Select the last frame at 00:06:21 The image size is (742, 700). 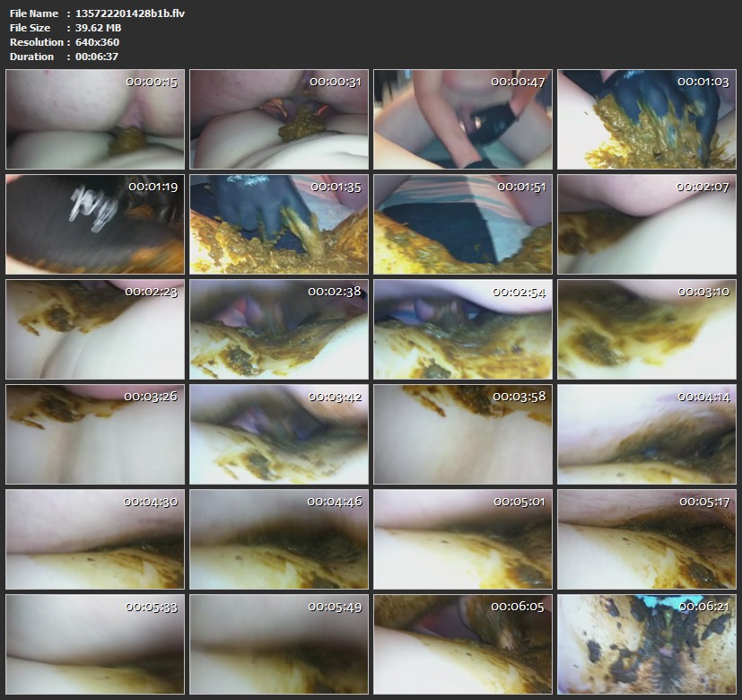(x=646, y=644)
